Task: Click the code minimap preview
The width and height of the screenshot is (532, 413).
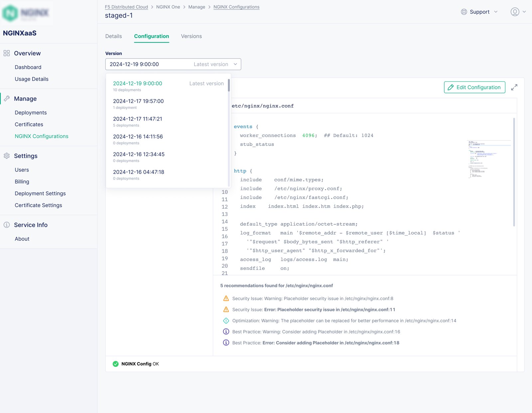Action: pos(488,159)
